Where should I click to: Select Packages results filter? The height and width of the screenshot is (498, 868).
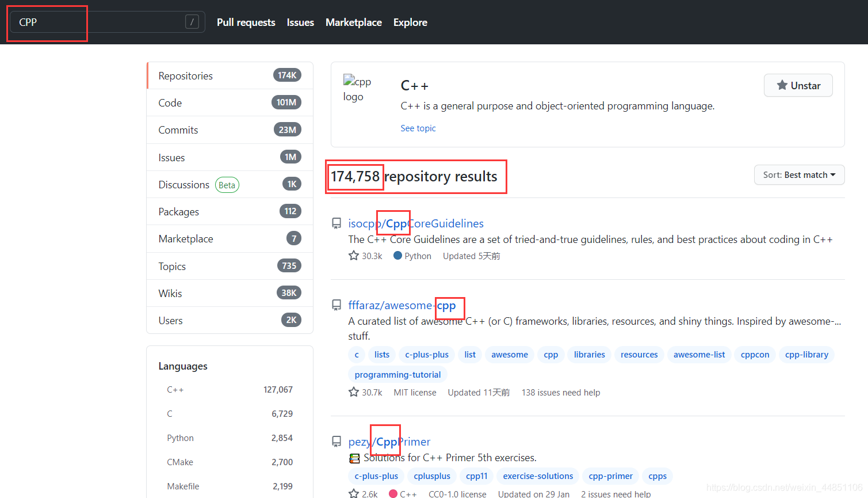pos(230,211)
